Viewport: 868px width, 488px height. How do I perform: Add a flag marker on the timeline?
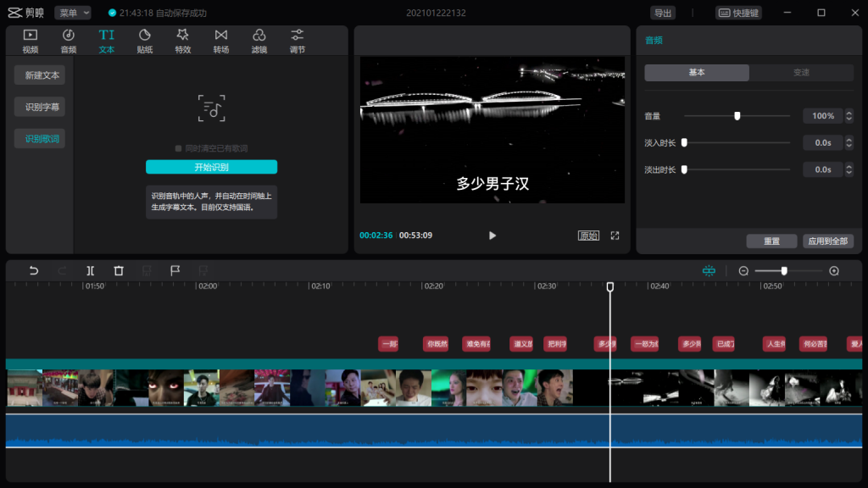click(175, 270)
